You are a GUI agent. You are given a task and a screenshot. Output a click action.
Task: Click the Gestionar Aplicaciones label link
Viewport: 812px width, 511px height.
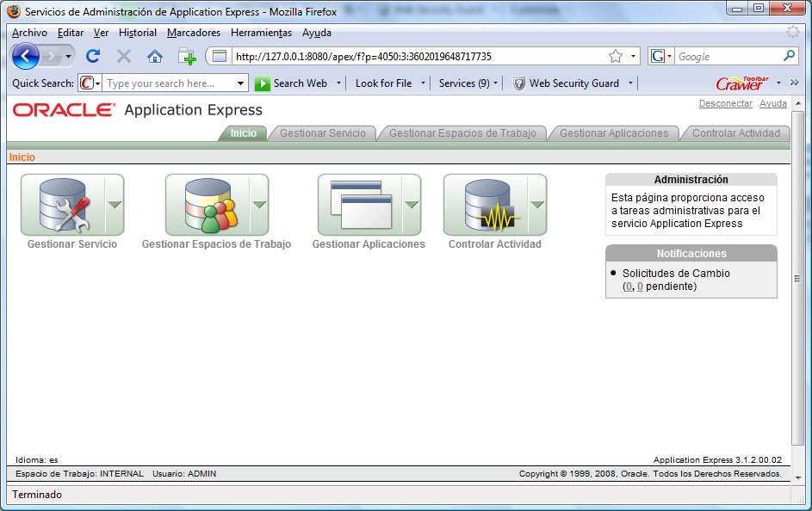tap(369, 244)
